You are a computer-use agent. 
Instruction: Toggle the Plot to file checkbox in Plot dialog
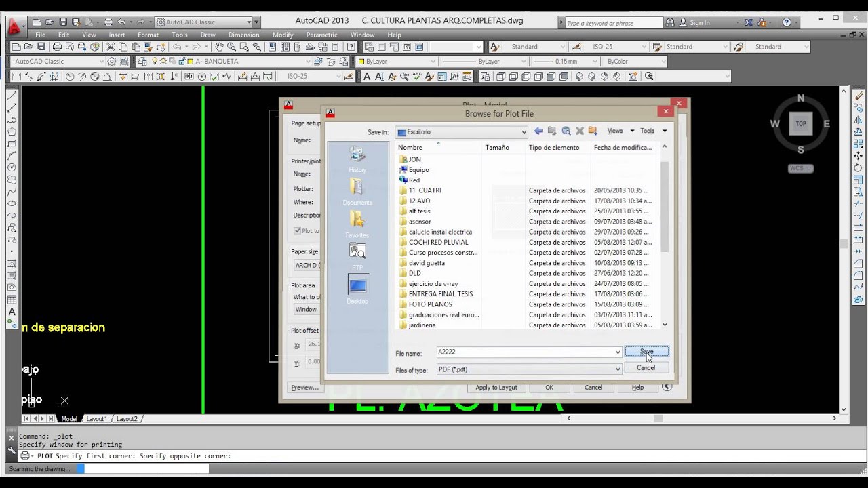point(297,230)
